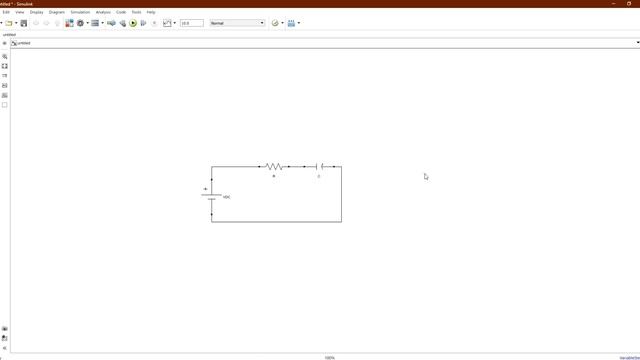Click the Hide/Show Model Browser icon
This screenshot has height=360, width=640.
pos(4,43)
